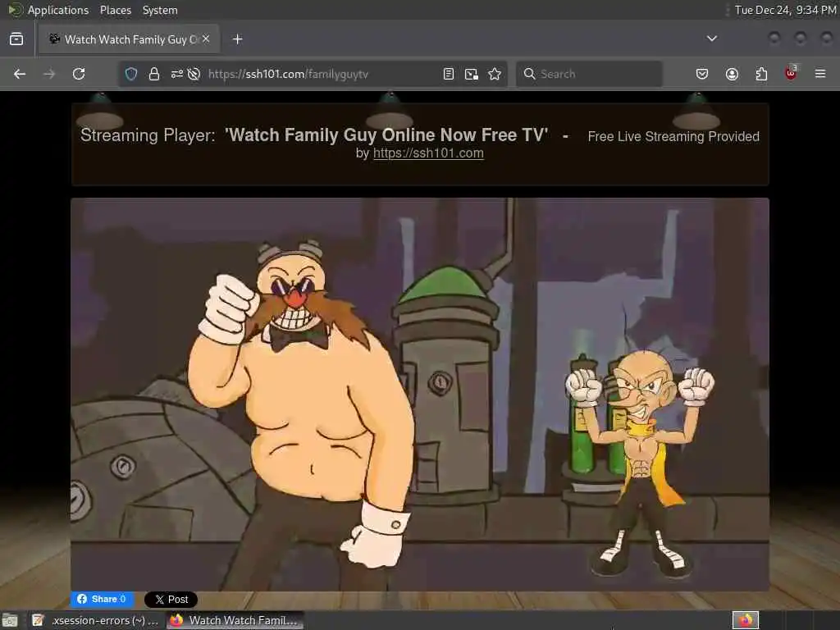The height and width of the screenshot is (630, 840).
Task: Bookmark this page with the star
Action: tap(495, 74)
